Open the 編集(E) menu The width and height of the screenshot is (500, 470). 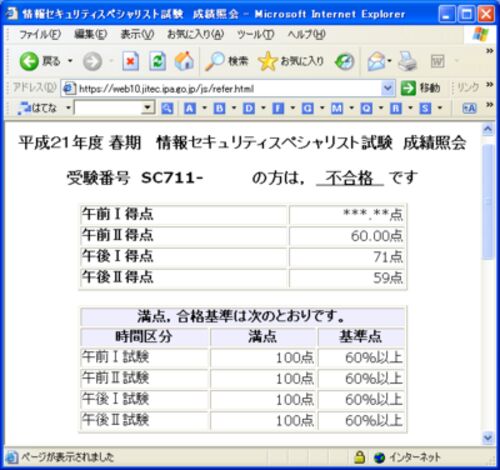click(91, 34)
